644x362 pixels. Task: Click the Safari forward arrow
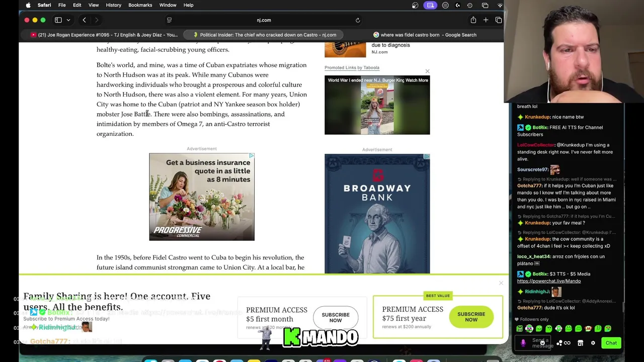coord(97,20)
